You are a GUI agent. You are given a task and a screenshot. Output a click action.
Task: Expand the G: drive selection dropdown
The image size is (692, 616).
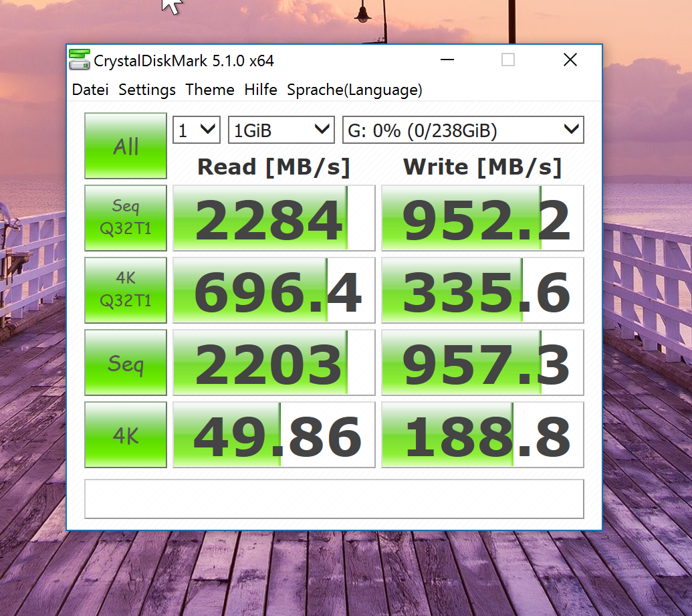[x=463, y=130]
